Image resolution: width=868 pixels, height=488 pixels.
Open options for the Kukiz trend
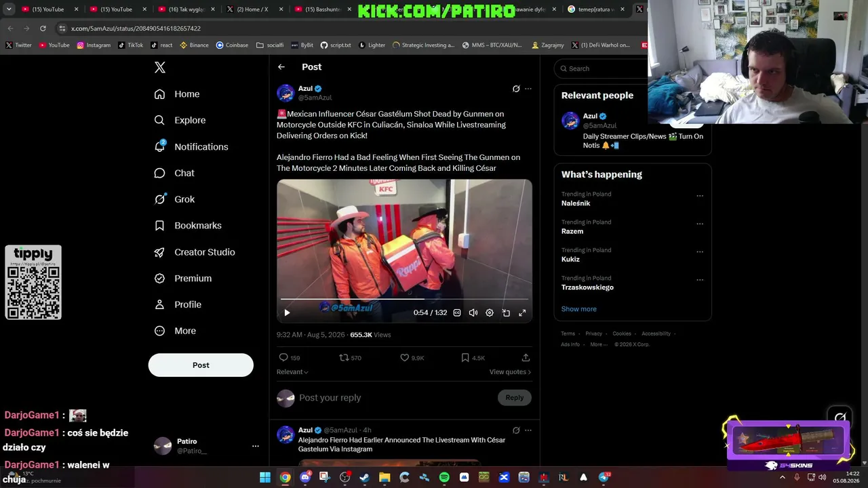point(700,252)
